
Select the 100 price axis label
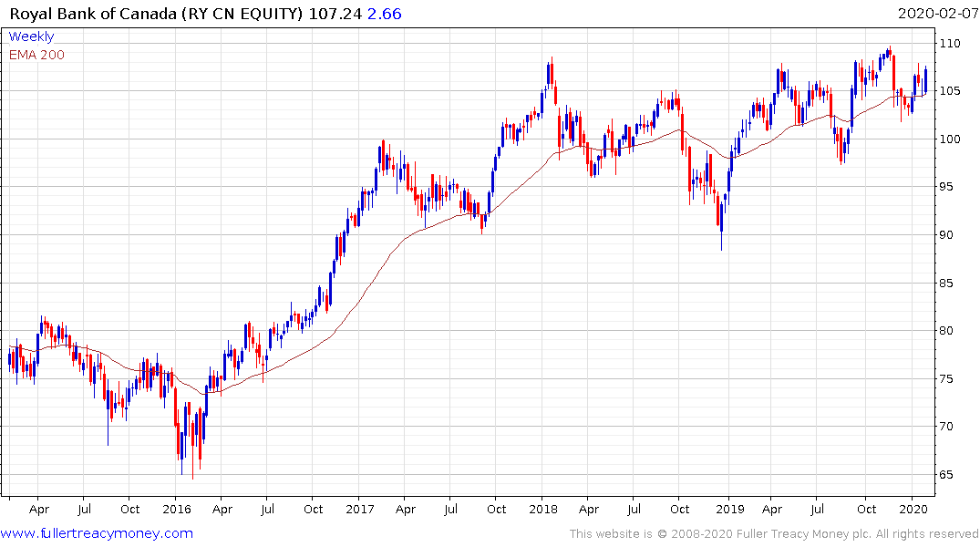coord(950,139)
